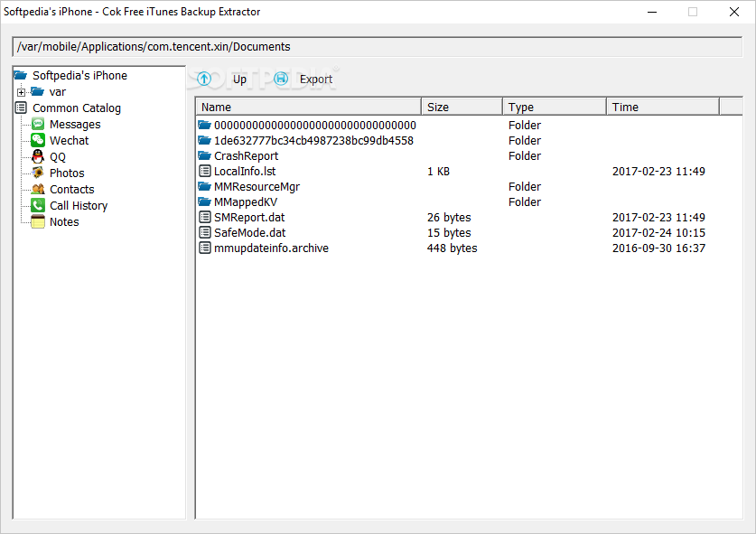Open Messages in Common Catalog
756x534 pixels.
coord(75,125)
